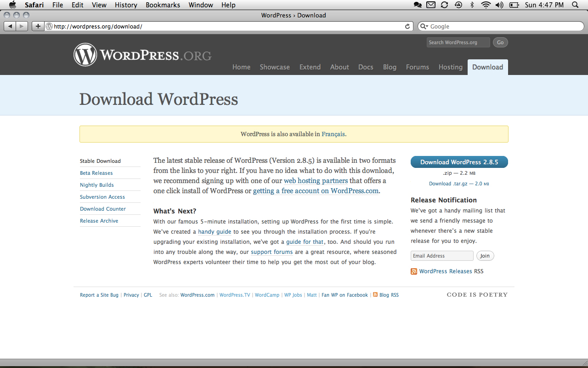Click the Stable Download sidebar item

[x=100, y=161]
